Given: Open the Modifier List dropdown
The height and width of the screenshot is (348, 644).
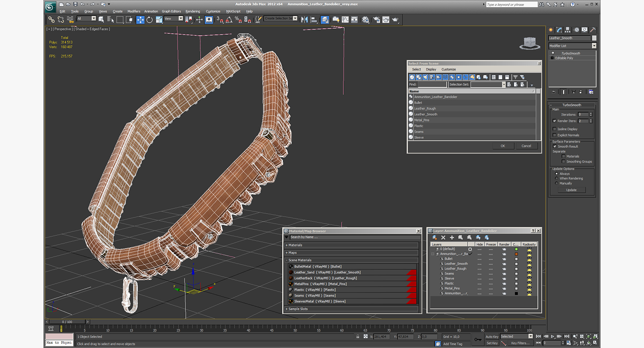Looking at the screenshot, I should click(594, 46).
